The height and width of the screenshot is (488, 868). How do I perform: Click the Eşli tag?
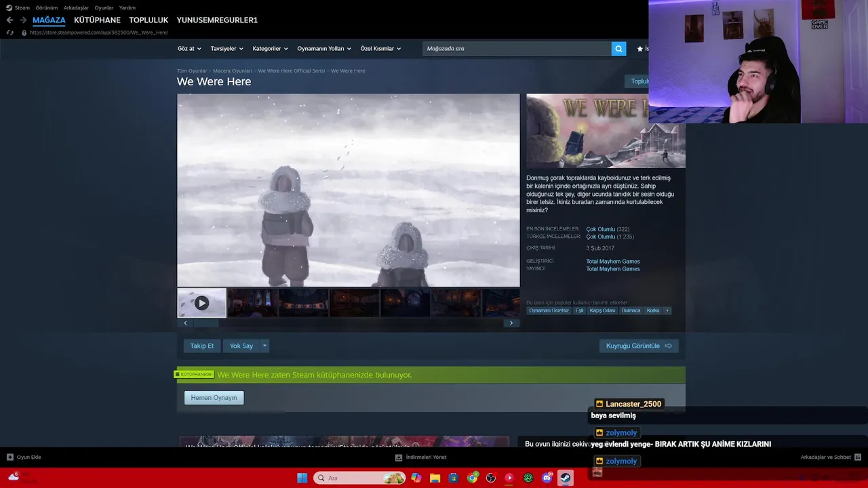coord(579,310)
